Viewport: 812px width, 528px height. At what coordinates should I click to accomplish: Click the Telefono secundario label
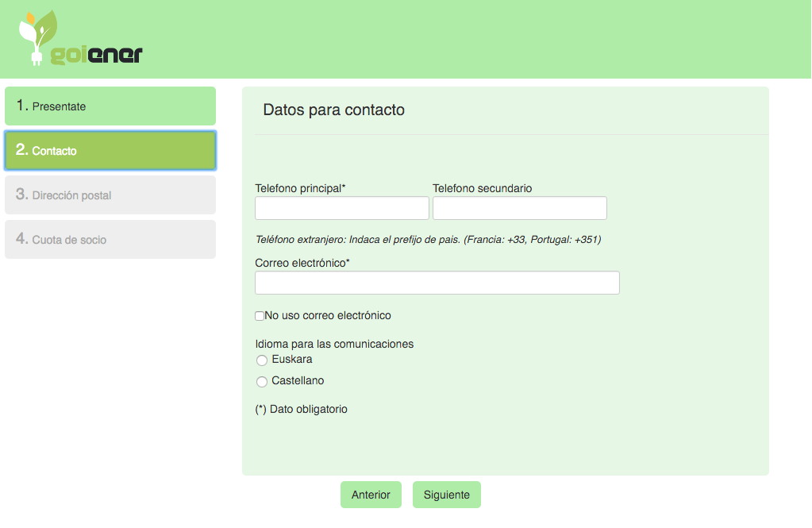coord(482,188)
